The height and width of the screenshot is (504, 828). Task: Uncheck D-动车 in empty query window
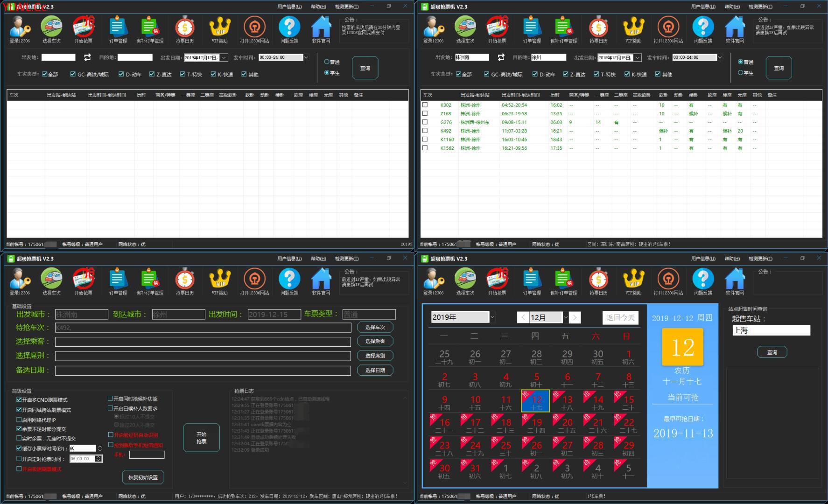pyautogui.click(x=121, y=74)
